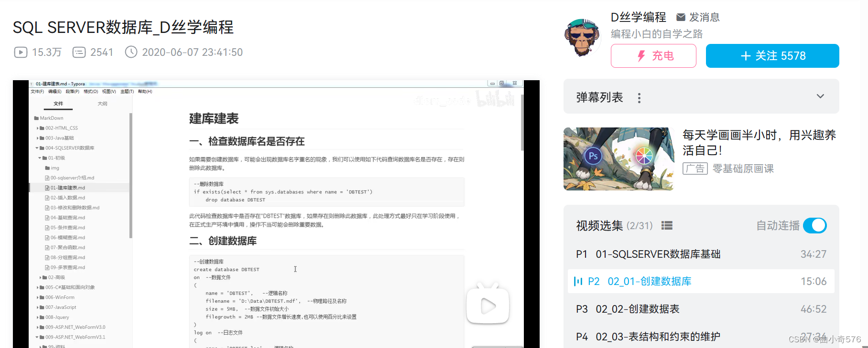Click the envelope icon next to 发消息
The height and width of the screenshot is (348, 868).
[681, 17]
